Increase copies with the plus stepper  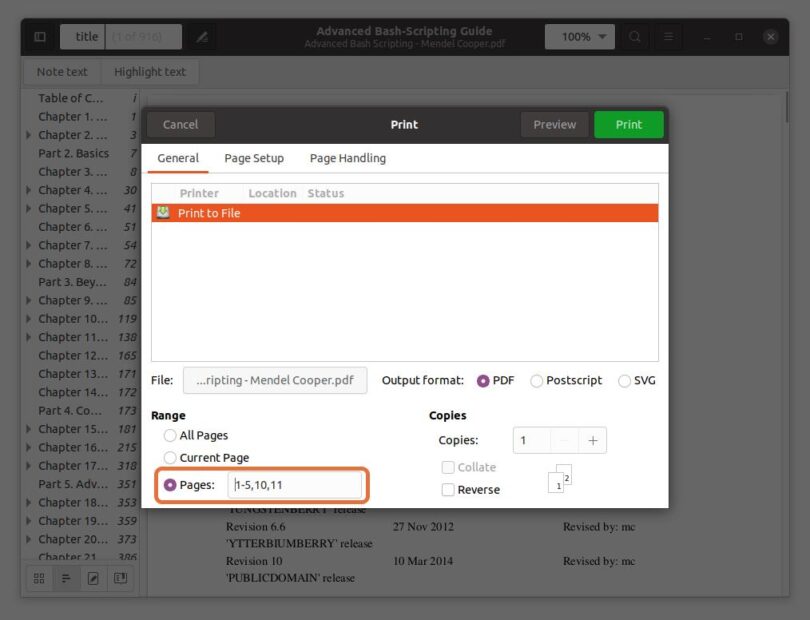point(592,440)
